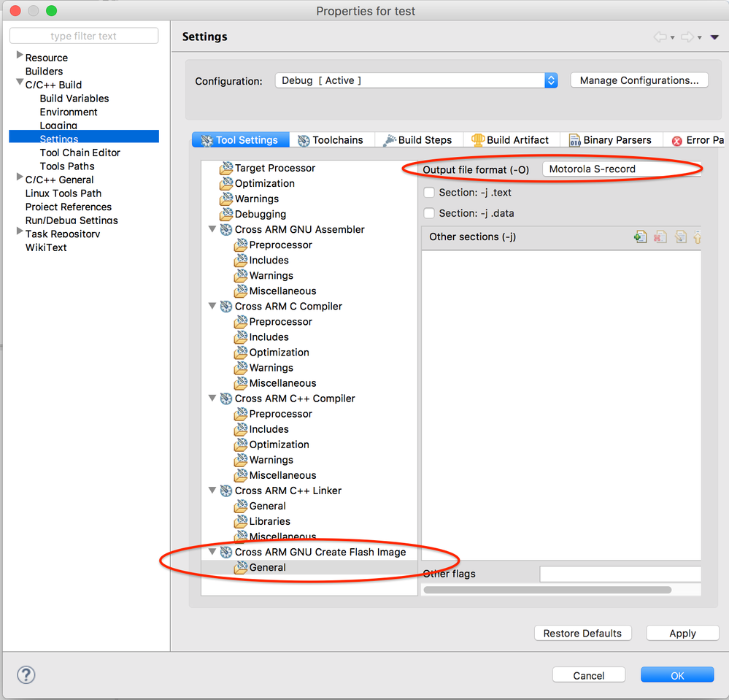Enable the Section -j .data checkbox
This screenshot has width=729, height=700.
coord(429,213)
